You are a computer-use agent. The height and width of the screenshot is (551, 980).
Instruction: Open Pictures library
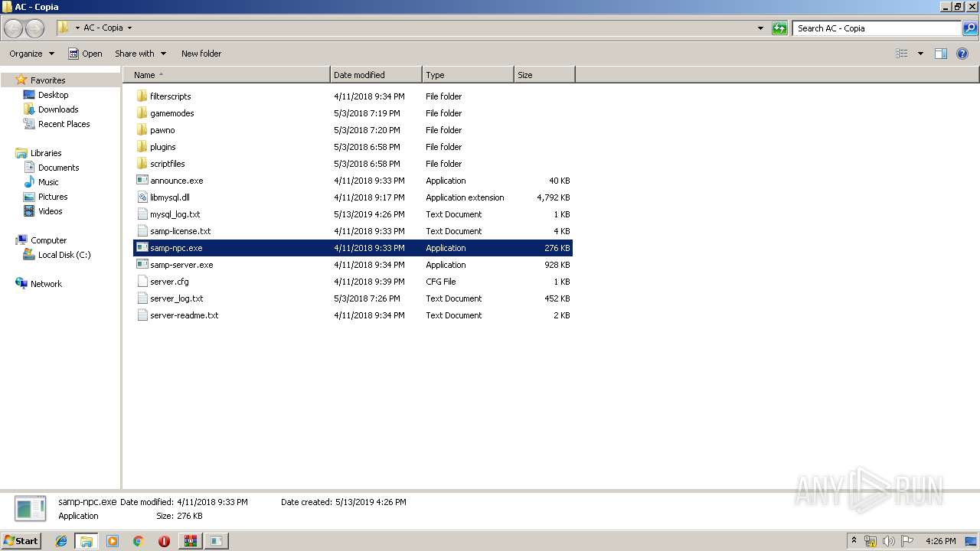53,197
